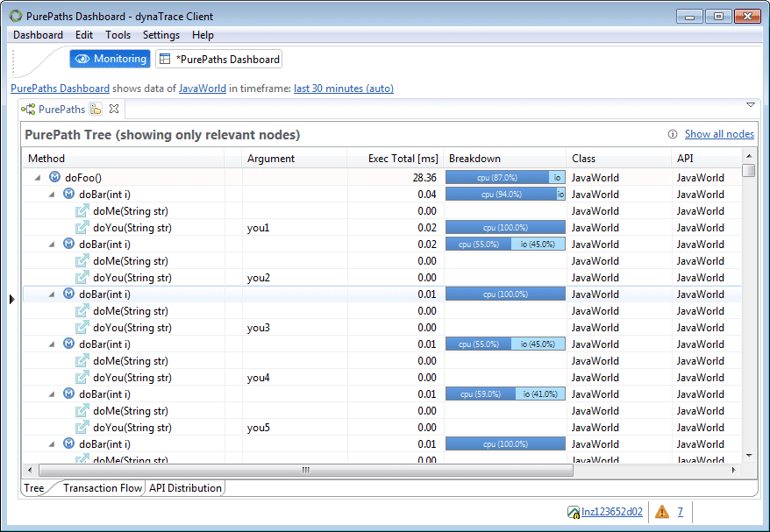Click the warning count 7 link
The width and height of the screenshot is (770, 532).
[x=681, y=512]
